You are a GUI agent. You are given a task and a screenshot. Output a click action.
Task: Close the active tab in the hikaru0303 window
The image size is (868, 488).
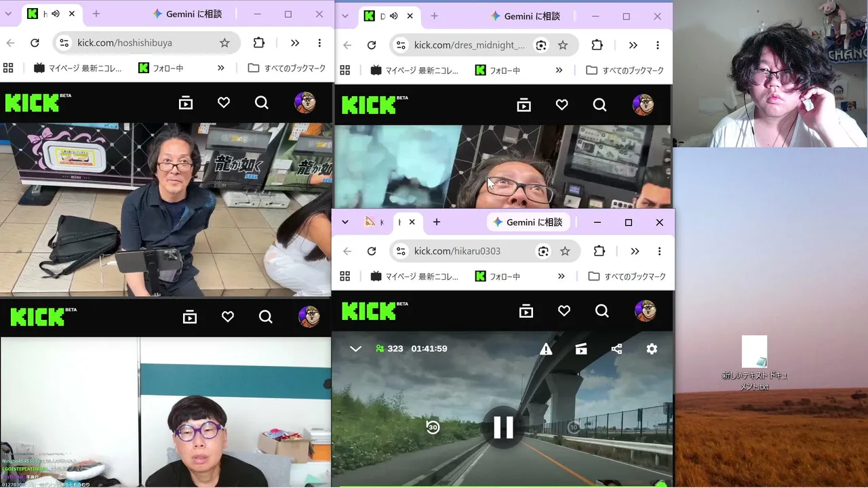click(412, 222)
